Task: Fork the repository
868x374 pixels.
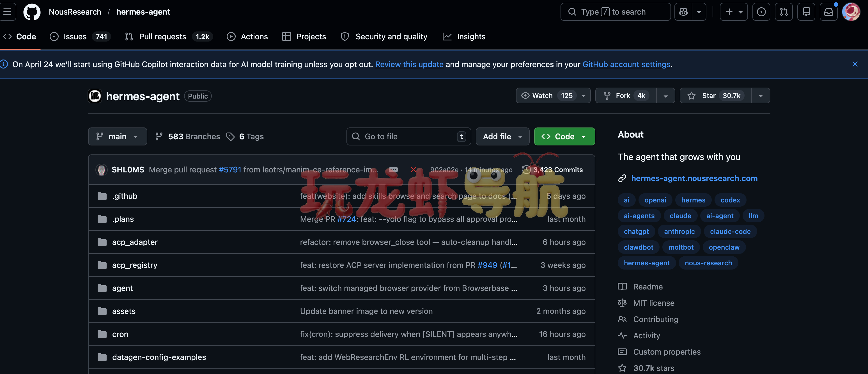Action: [626, 95]
